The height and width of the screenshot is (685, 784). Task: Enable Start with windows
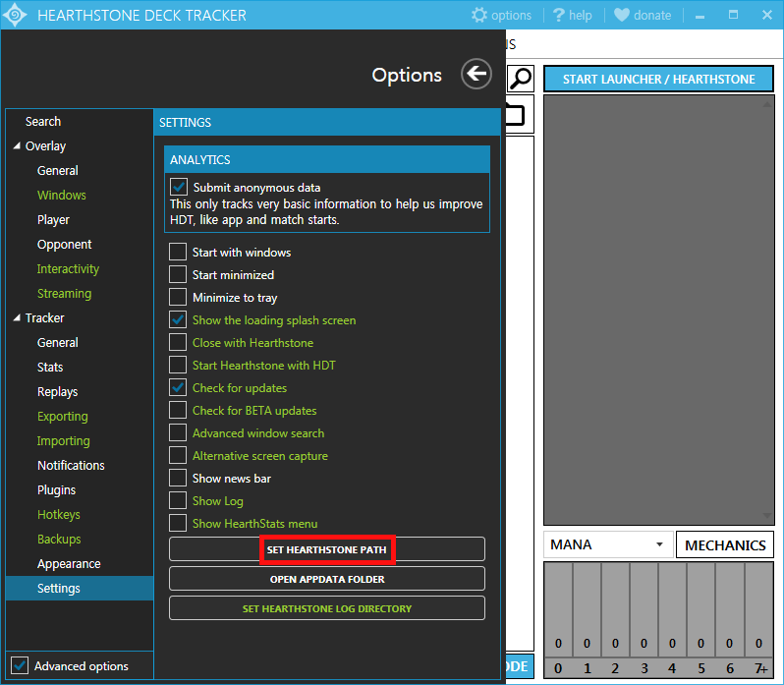[178, 252]
